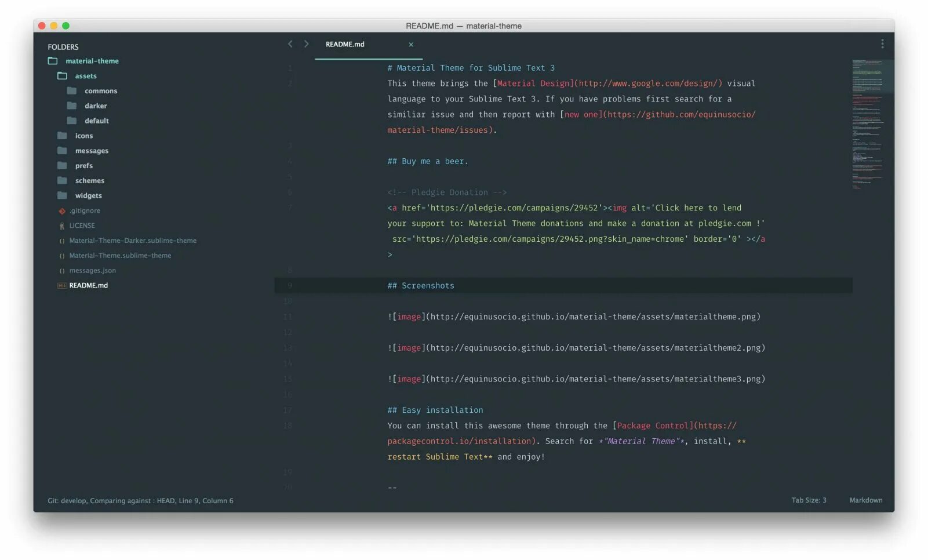The height and width of the screenshot is (560, 928).
Task: Click the default folder icon
Action: pos(72,121)
